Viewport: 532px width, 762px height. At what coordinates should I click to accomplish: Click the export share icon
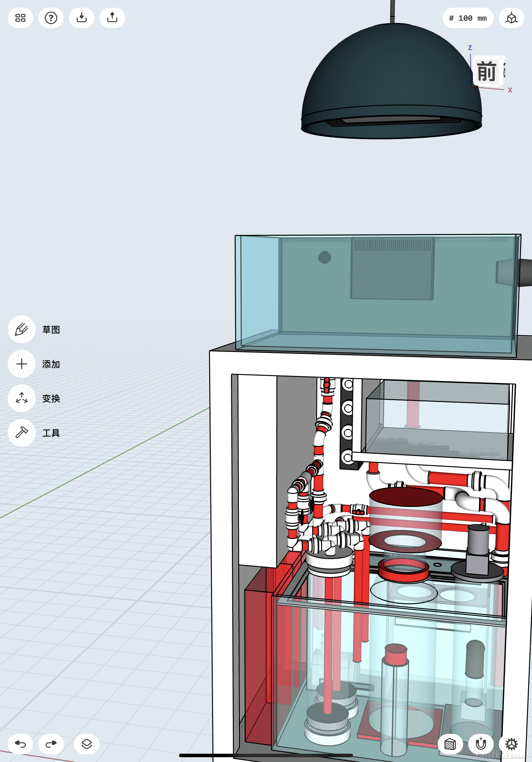coord(112,18)
